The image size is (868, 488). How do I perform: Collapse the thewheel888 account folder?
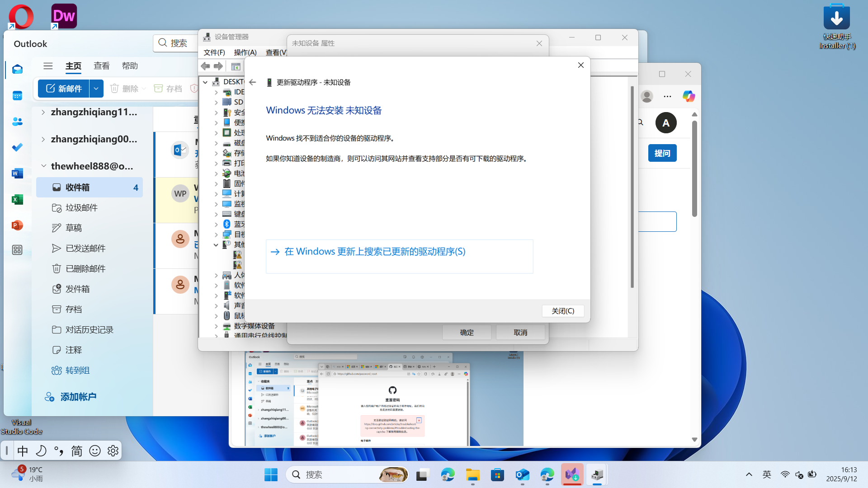(43, 166)
